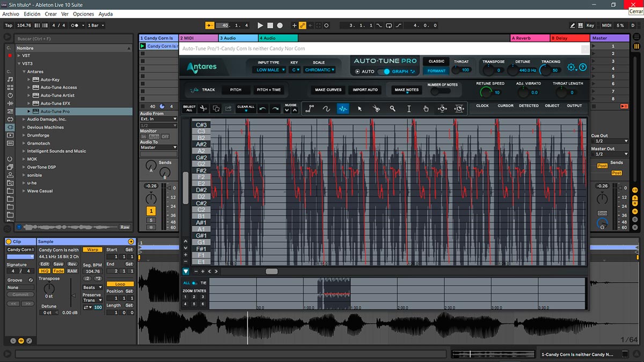Open the Archivo menu

pos(11,14)
